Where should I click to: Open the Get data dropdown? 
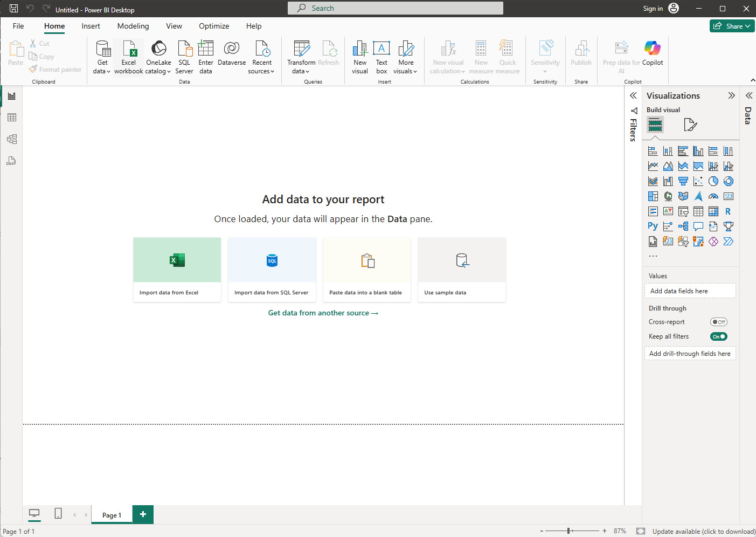point(102,57)
